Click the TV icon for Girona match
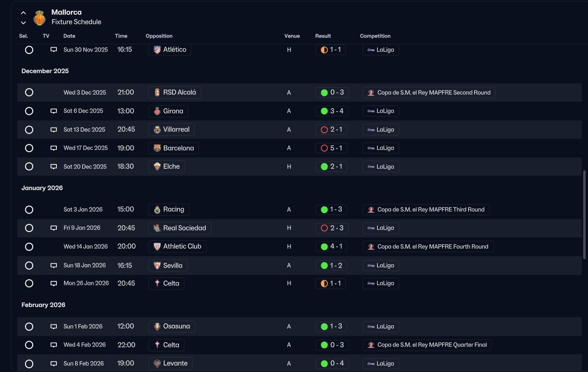The height and width of the screenshot is (372, 588). [54, 111]
